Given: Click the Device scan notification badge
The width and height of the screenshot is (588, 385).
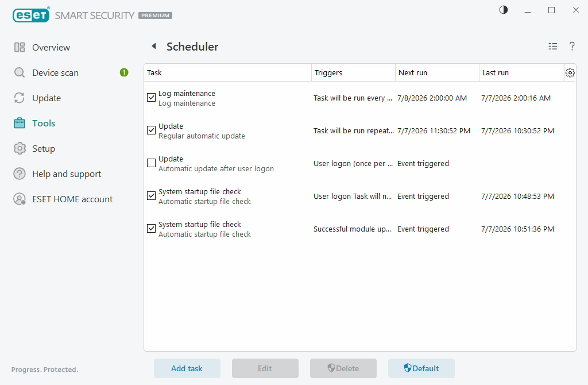Looking at the screenshot, I should click(x=124, y=72).
